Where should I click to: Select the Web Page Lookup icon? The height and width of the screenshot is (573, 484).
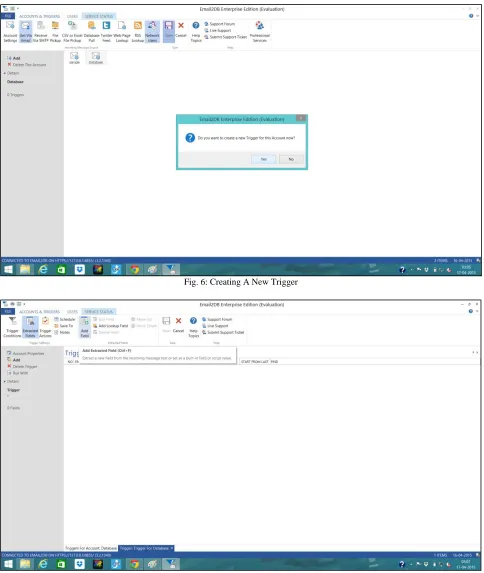click(122, 32)
